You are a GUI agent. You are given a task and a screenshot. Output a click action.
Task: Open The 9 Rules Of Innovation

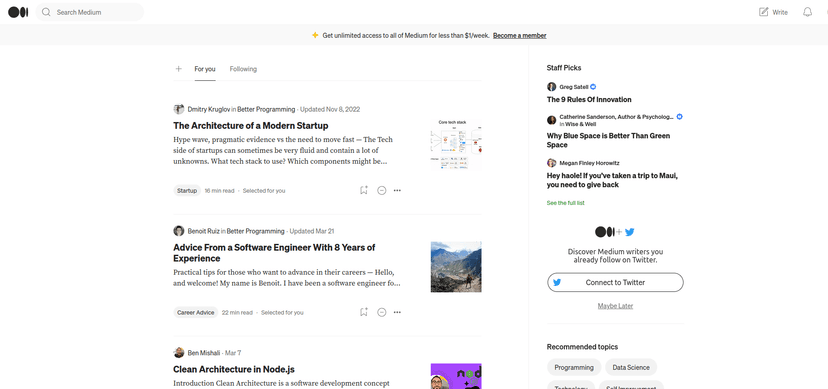(x=589, y=99)
